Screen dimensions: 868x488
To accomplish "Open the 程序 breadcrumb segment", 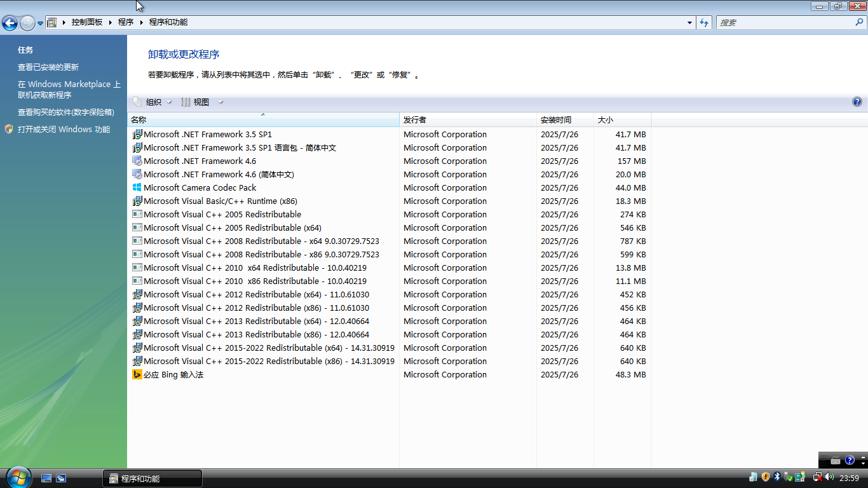I will pyautogui.click(x=126, y=22).
